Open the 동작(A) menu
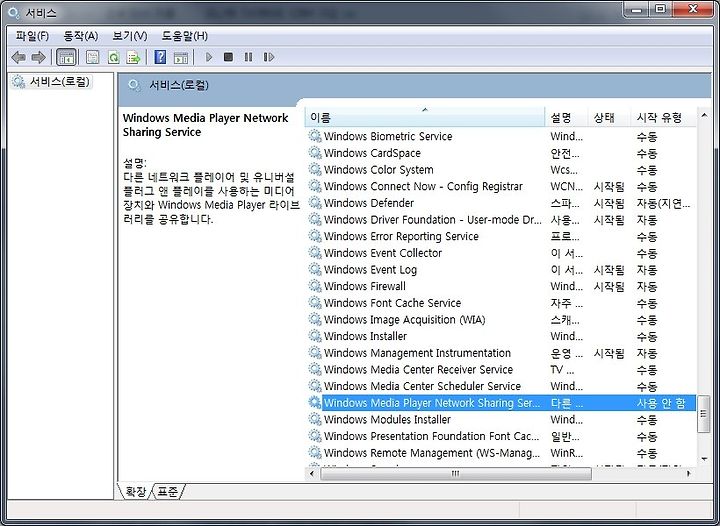Viewport: 720px width, 526px height. 80,36
